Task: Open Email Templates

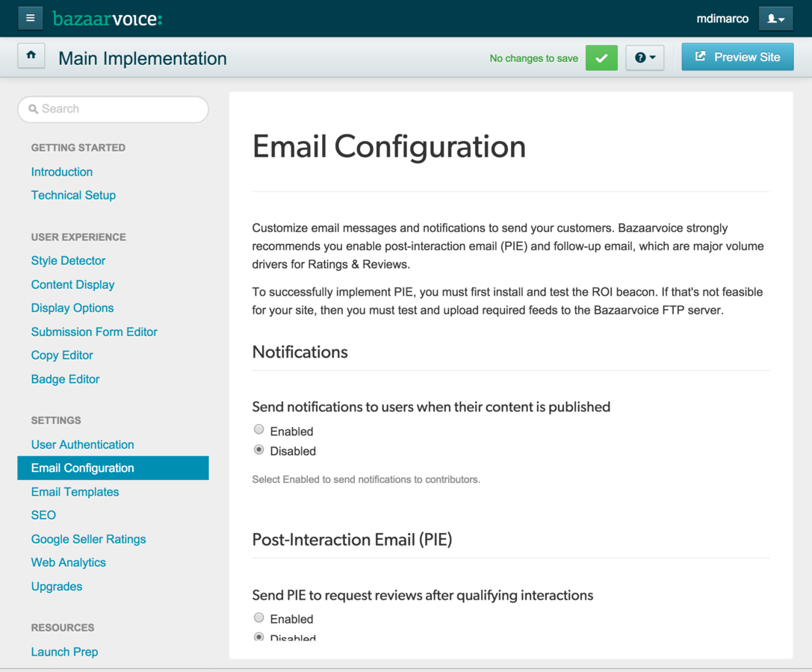Action: [75, 492]
